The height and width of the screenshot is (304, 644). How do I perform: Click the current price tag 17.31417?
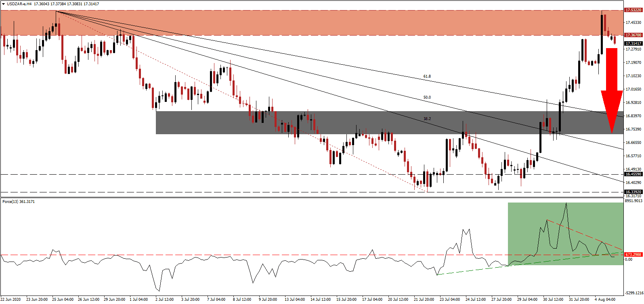[633, 43]
